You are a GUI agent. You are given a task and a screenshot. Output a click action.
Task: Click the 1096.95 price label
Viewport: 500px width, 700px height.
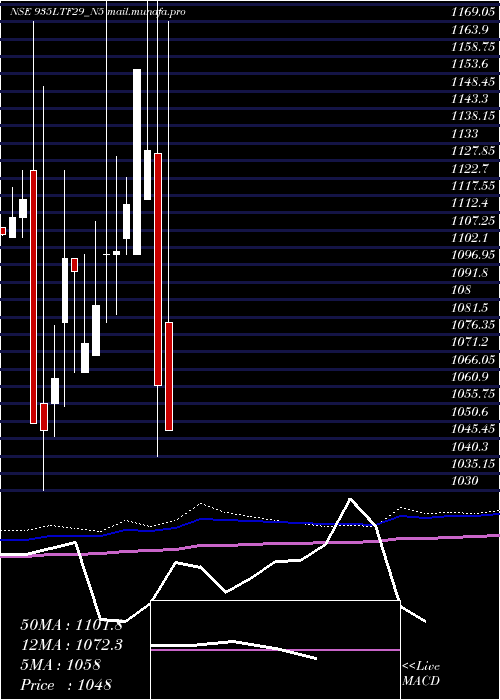click(473, 255)
